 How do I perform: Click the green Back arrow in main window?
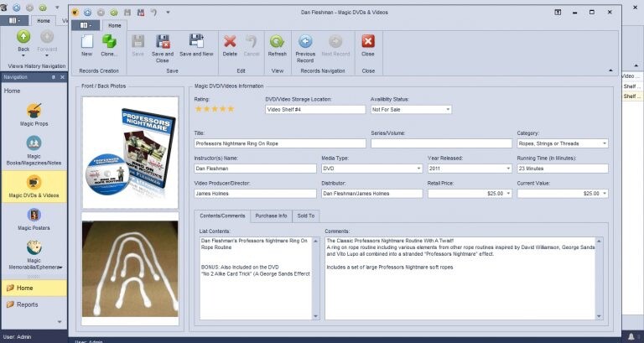click(x=23, y=37)
